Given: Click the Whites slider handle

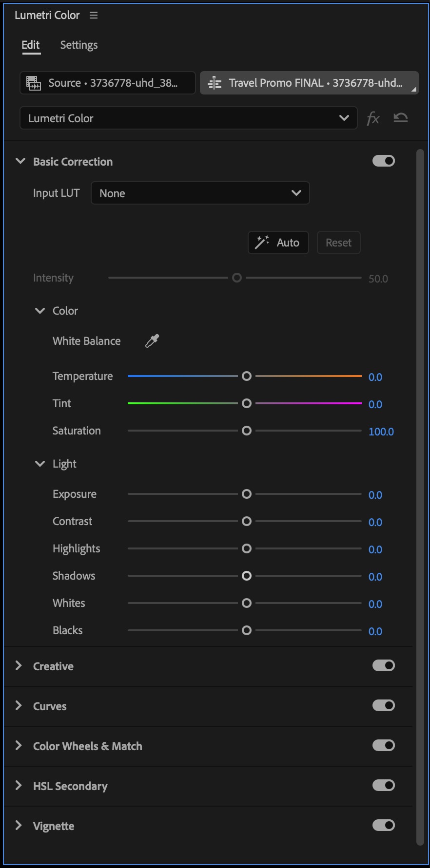Looking at the screenshot, I should pos(247,603).
